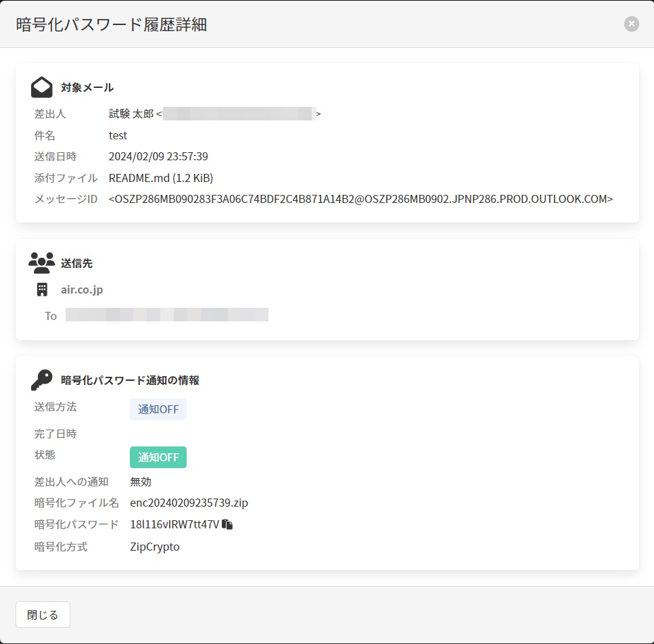Screen dimensions: 654x644
Task: Click the password text 18l116vIRW7tt47V
Action: 174,524
